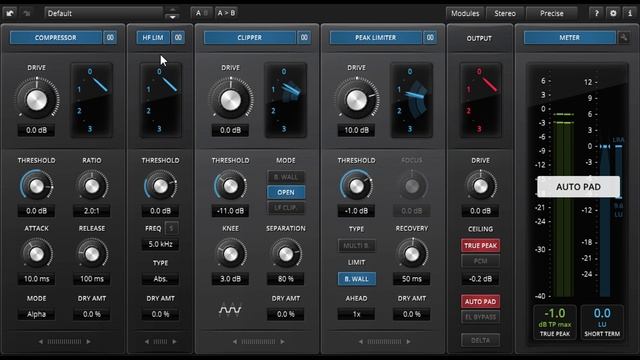This screenshot has width=640, height=360.
Task: Open the Default preset dropdown
Action: tap(104, 13)
